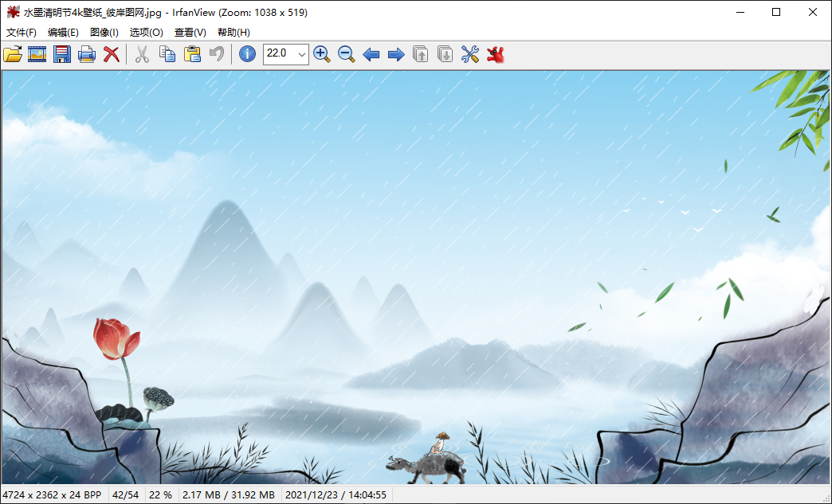Viewport: 832px width, 504px height.
Task: Paste from clipboard with the clipboard icon
Action: pos(192,54)
